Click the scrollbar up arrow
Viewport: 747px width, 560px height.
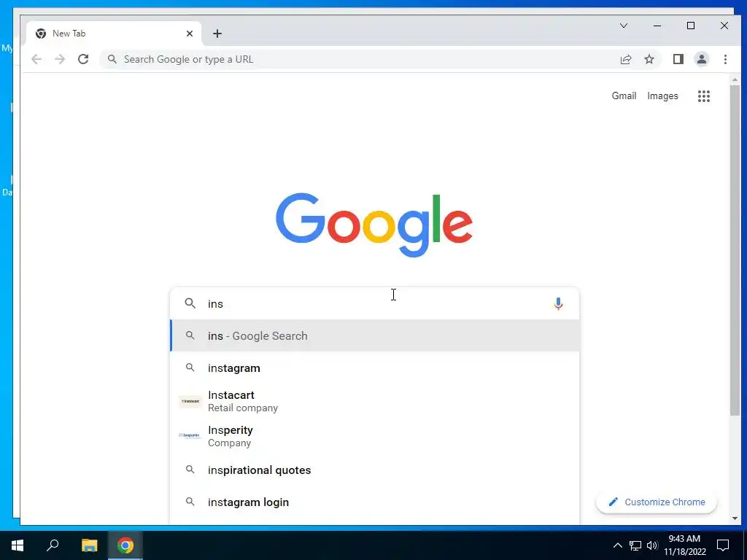tap(735, 79)
